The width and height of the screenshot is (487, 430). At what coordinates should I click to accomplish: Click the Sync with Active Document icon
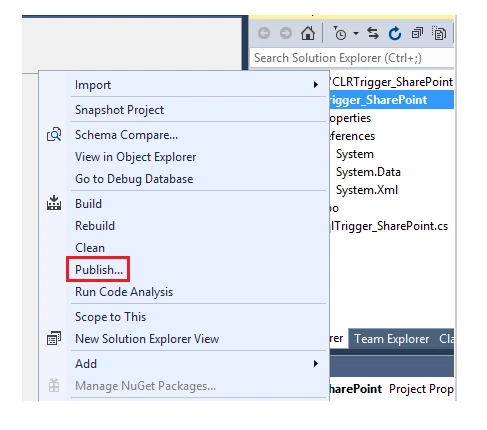pos(373,33)
